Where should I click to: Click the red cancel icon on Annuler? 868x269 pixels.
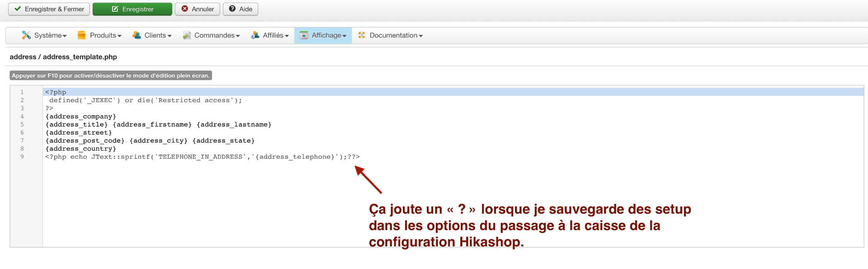[185, 9]
